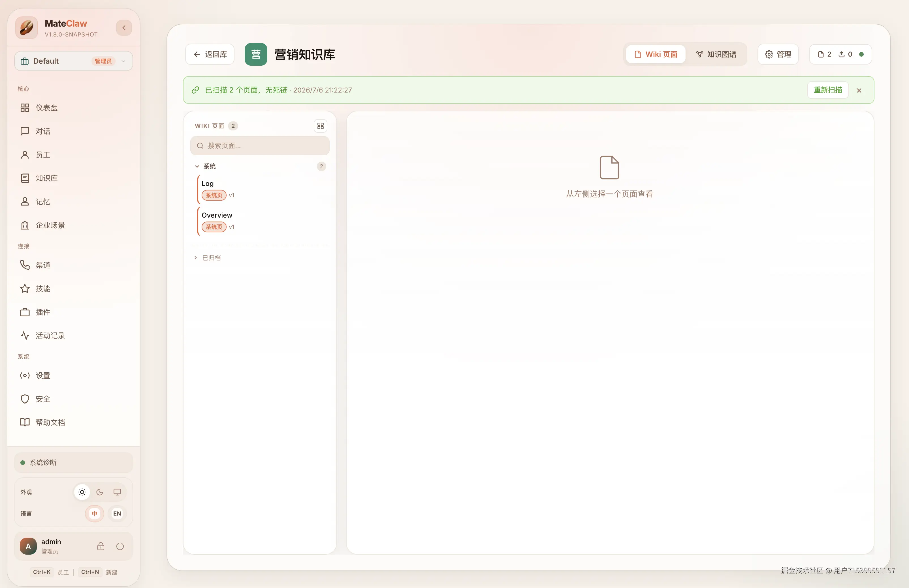Click the admin avatar

pos(28,546)
